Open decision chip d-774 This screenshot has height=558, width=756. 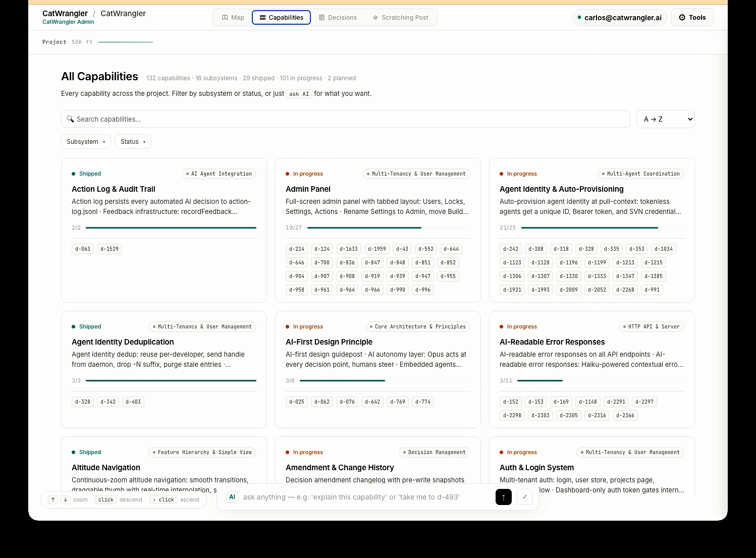[423, 402]
